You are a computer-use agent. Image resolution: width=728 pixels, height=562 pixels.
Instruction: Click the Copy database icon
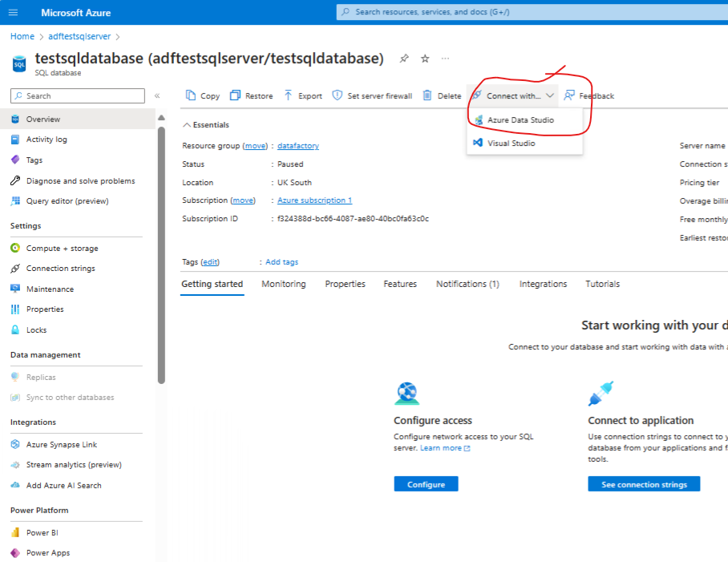tap(190, 95)
